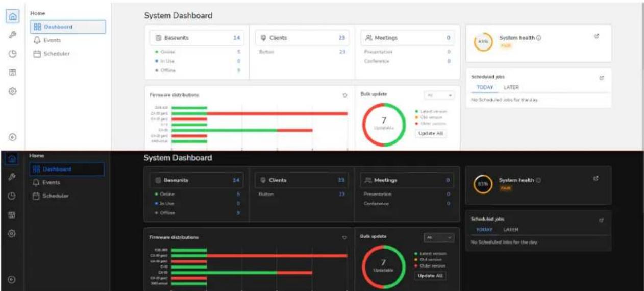
Task: Collapse the dark theme sidebar with arrow icon
Action: pos(13,279)
